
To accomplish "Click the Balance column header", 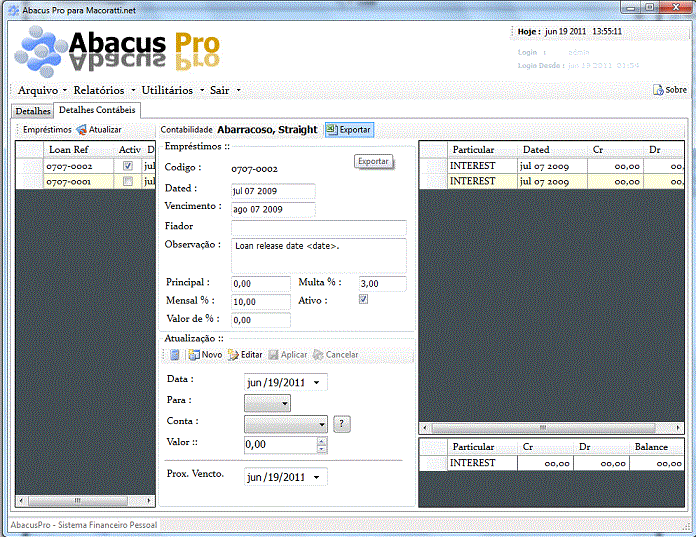I will (656, 447).
